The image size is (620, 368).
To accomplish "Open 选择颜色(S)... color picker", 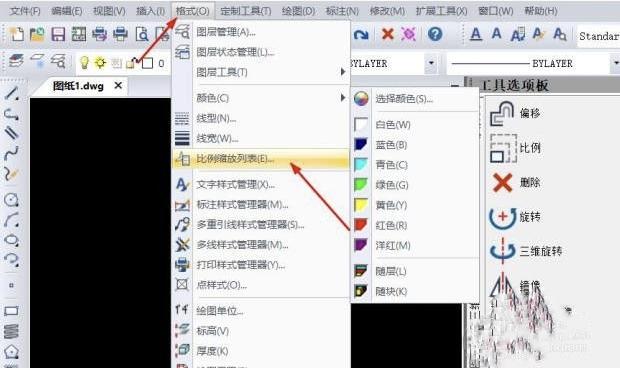I will (x=415, y=99).
